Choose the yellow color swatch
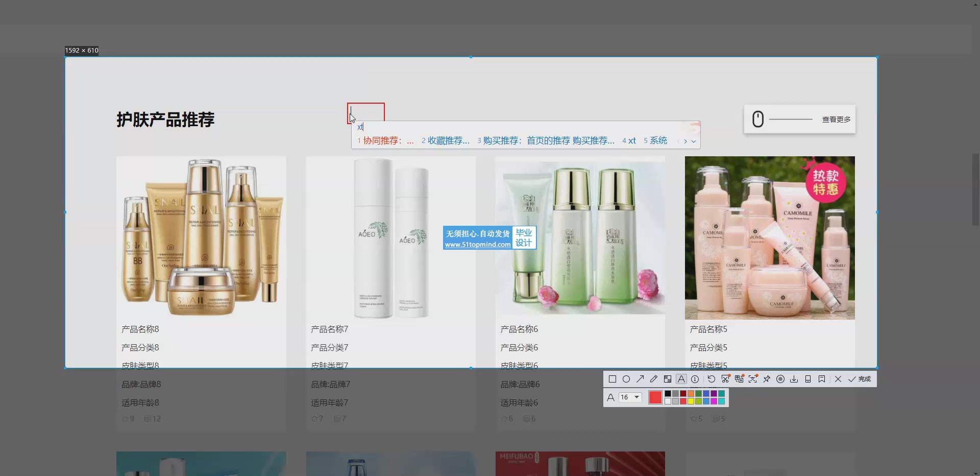The image size is (980, 476). tap(691, 401)
